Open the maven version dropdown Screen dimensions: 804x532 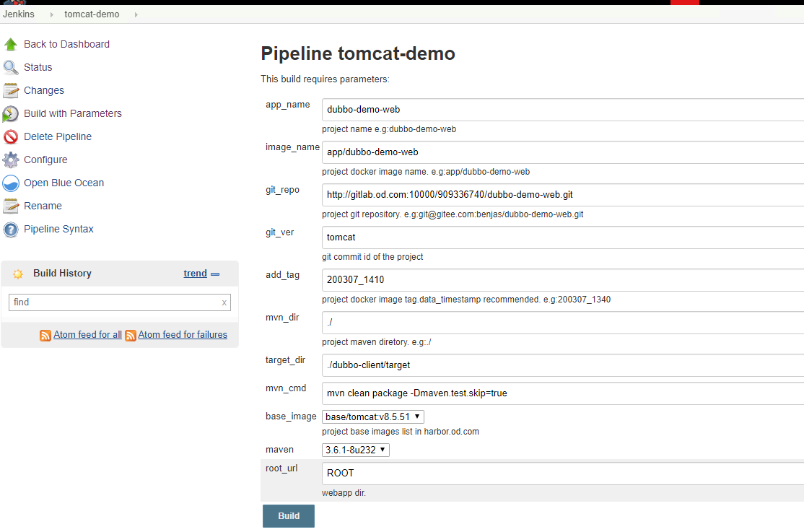(356, 450)
